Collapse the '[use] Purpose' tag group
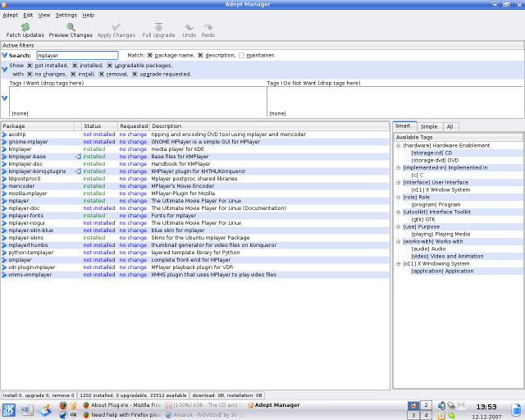Image resolution: width=525 pixels, height=420 pixels. tap(399, 226)
